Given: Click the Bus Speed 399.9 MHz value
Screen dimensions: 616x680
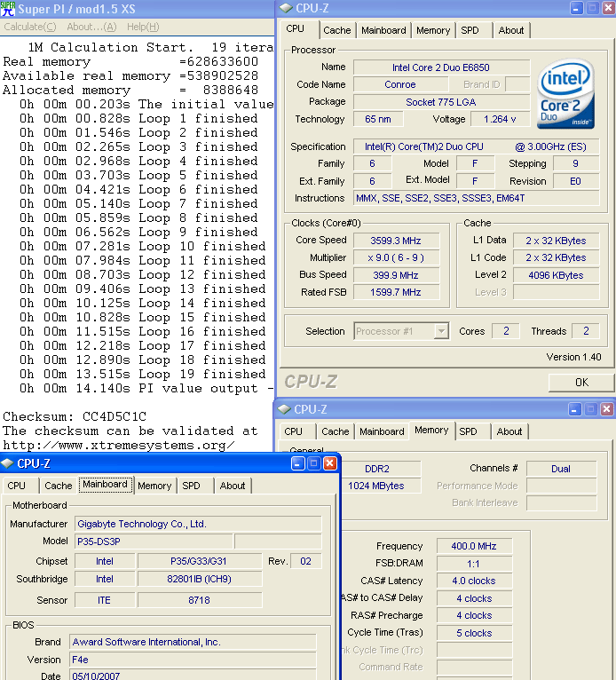Looking at the screenshot, I should tap(396, 275).
